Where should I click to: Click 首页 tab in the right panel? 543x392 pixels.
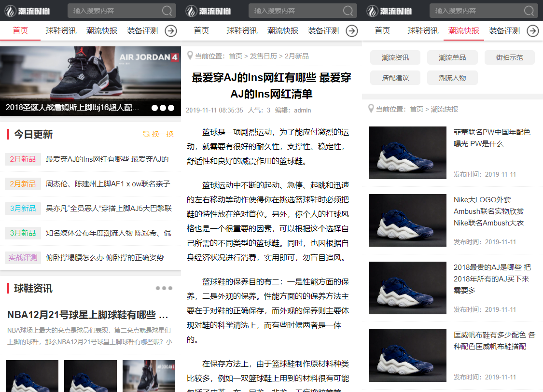(x=382, y=30)
